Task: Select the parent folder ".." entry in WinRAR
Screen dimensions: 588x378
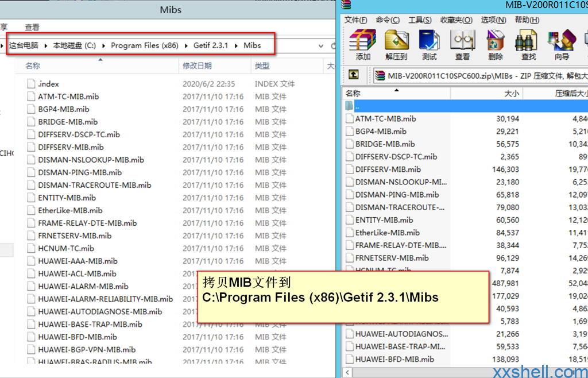Action: click(357, 106)
